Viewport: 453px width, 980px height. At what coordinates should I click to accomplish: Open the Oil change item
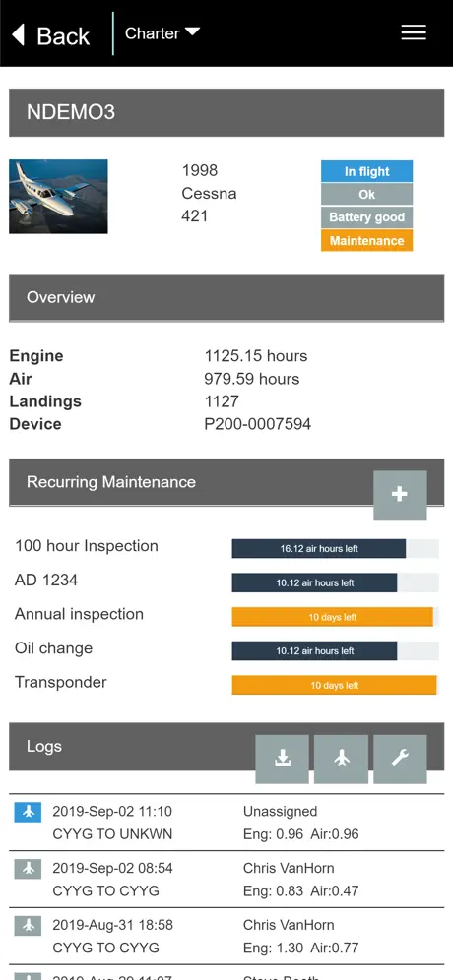[x=54, y=648]
